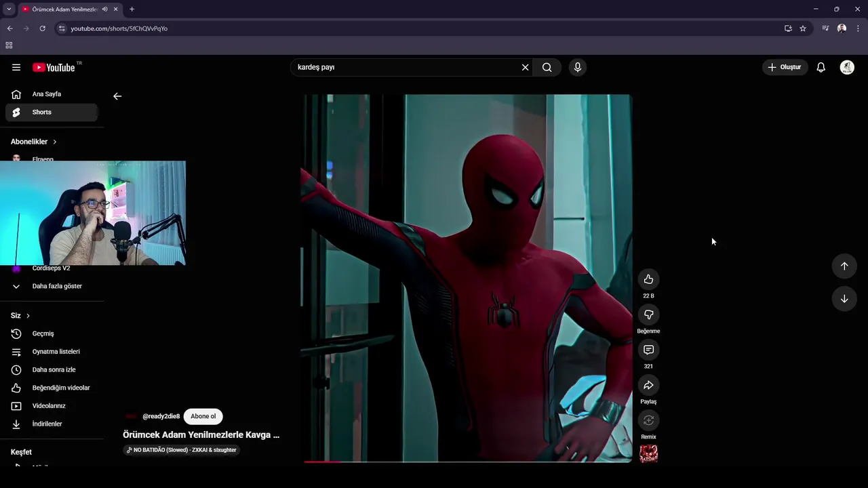The image size is (868, 488).
Task: Open Beğendiğim videolar
Action: [52, 388]
